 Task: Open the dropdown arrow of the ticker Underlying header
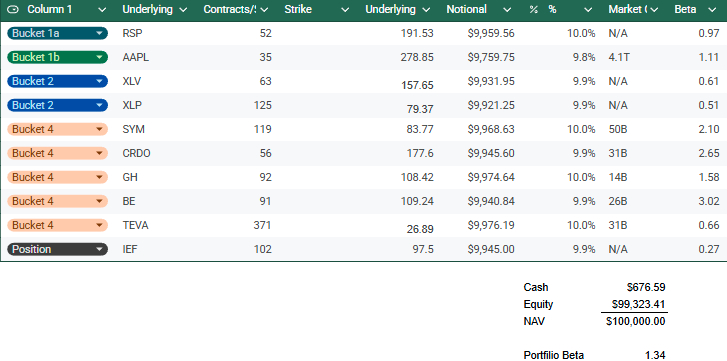pos(183,10)
